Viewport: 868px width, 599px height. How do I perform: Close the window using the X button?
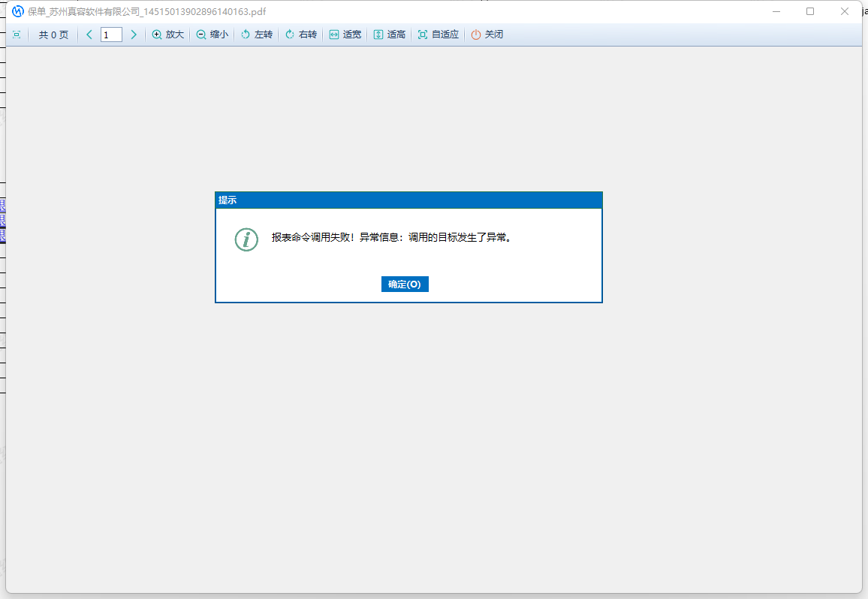click(845, 11)
